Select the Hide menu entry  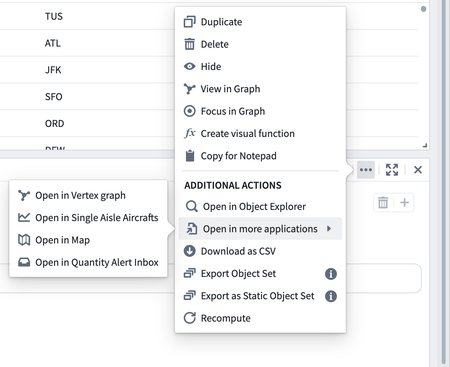[x=260, y=66]
